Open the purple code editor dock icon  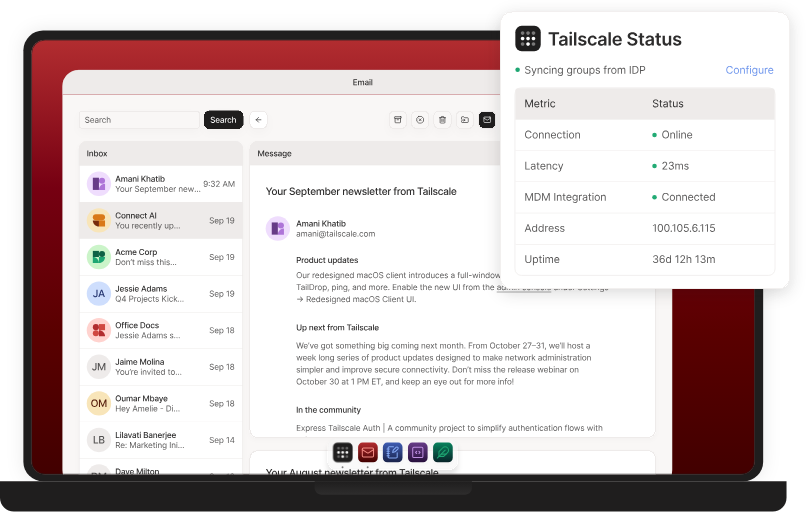pyautogui.click(x=418, y=453)
